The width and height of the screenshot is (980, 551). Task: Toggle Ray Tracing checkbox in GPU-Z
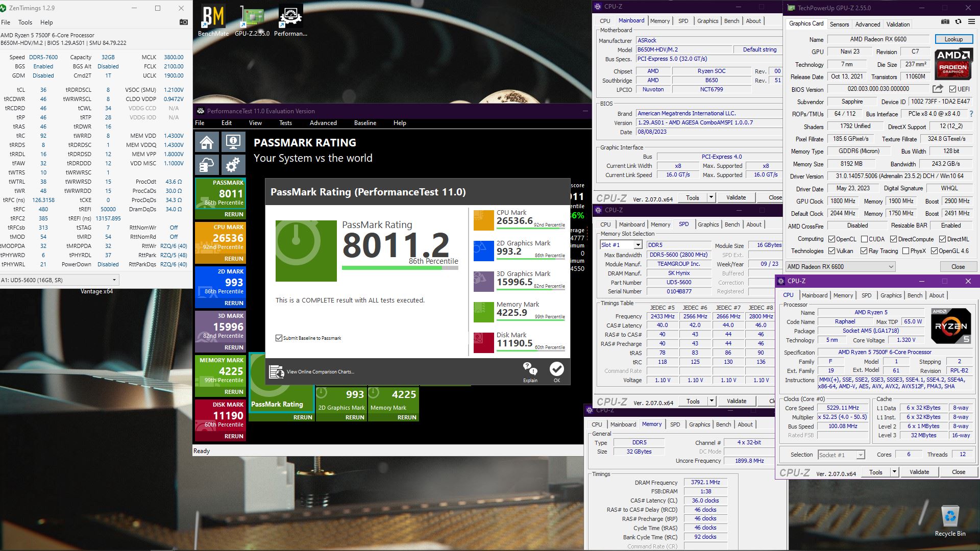[864, 251]
